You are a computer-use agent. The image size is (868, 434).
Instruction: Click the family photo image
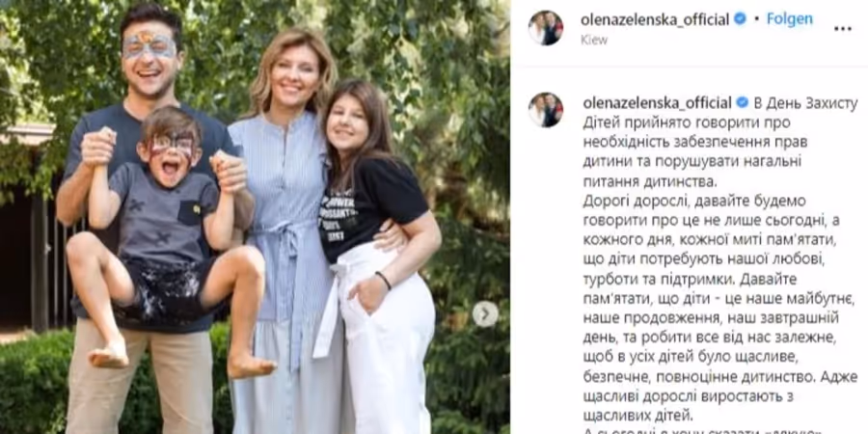(255, 217)
